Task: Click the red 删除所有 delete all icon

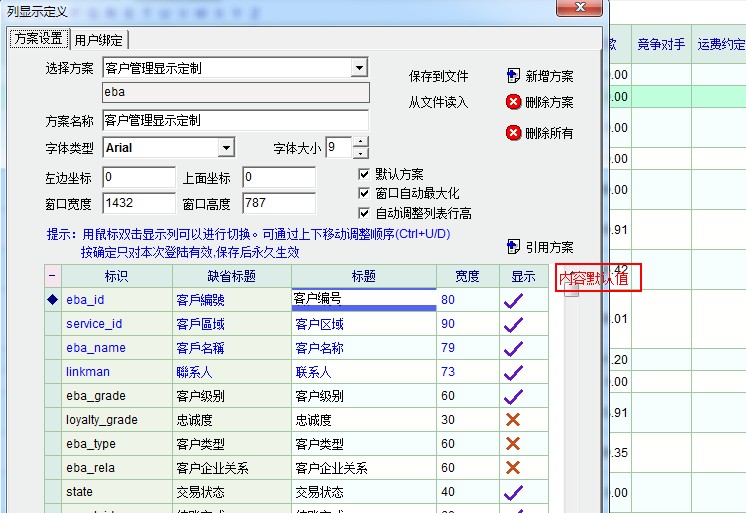Action: [x=514, y=132]
